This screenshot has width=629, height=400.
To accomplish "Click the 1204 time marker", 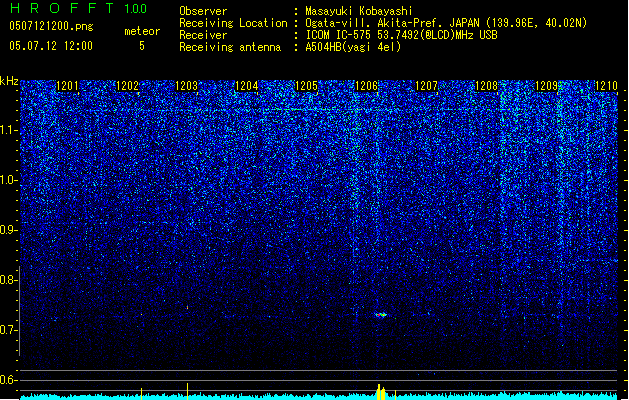I will 247,86.
